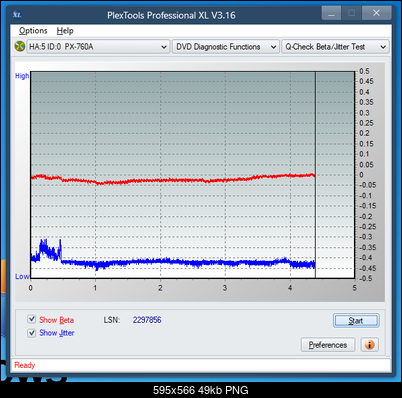The height and width of the screenshot is (398, 402).
Task: Click the disc drive icon beside PX-760A
Action: [20, 46]
